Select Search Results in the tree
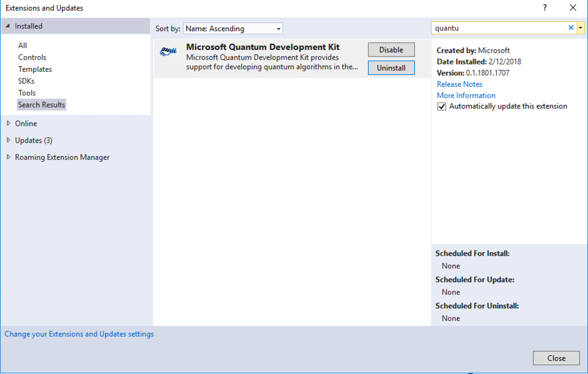Viewport: 588px width, 374px height. (x=42, y=105)
